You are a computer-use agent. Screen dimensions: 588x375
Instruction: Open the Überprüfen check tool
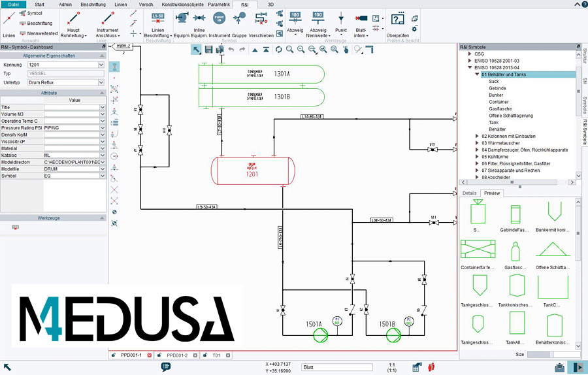[397, 20]
